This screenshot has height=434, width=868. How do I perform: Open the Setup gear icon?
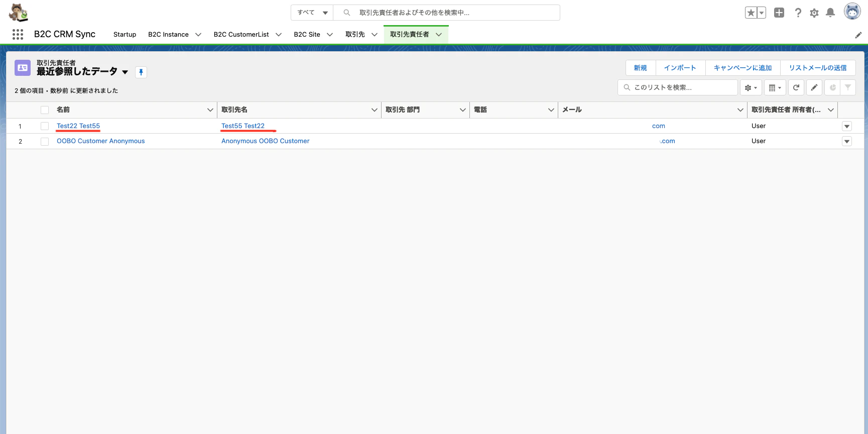pyautogui.click(x=814, y=13)
